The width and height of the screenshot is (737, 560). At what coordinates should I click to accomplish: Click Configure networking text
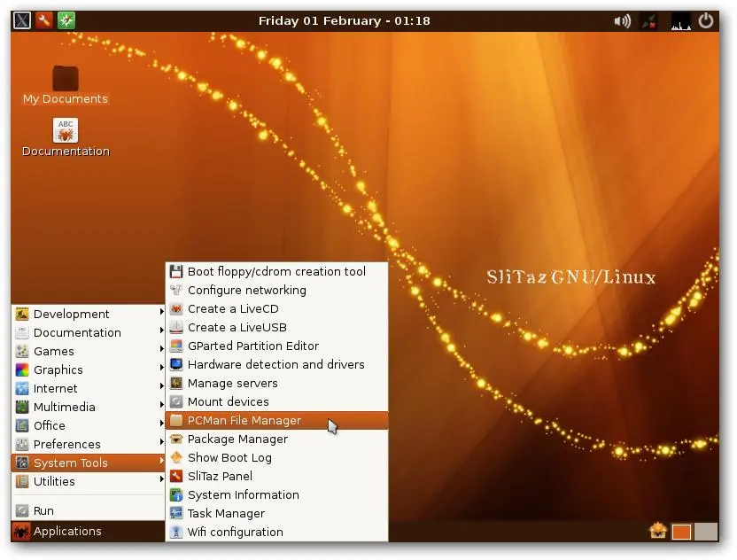[x=247, y=291]
